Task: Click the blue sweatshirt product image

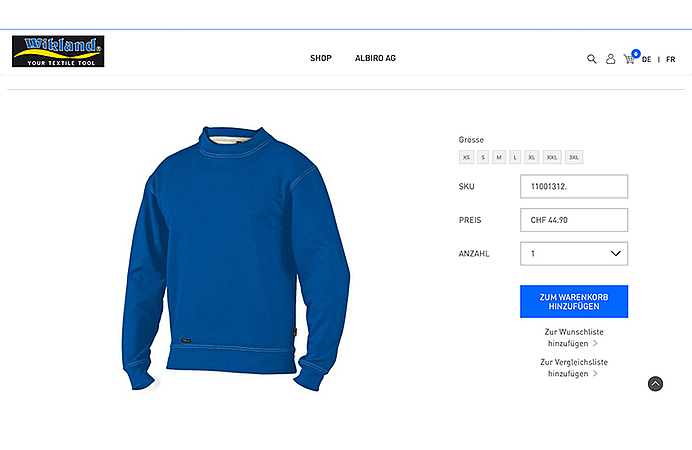Action: tap(235, 259)
